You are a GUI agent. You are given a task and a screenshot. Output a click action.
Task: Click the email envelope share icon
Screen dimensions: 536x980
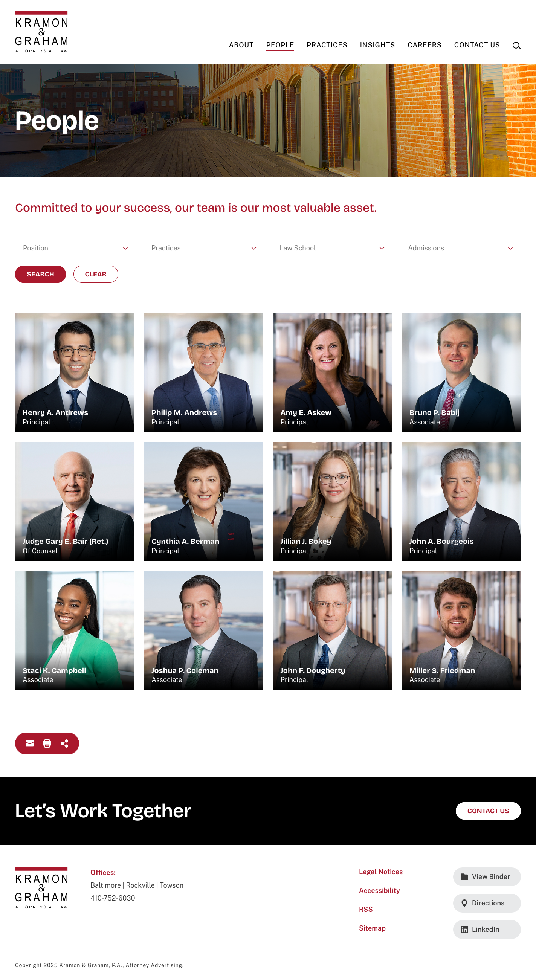point(30,743)
